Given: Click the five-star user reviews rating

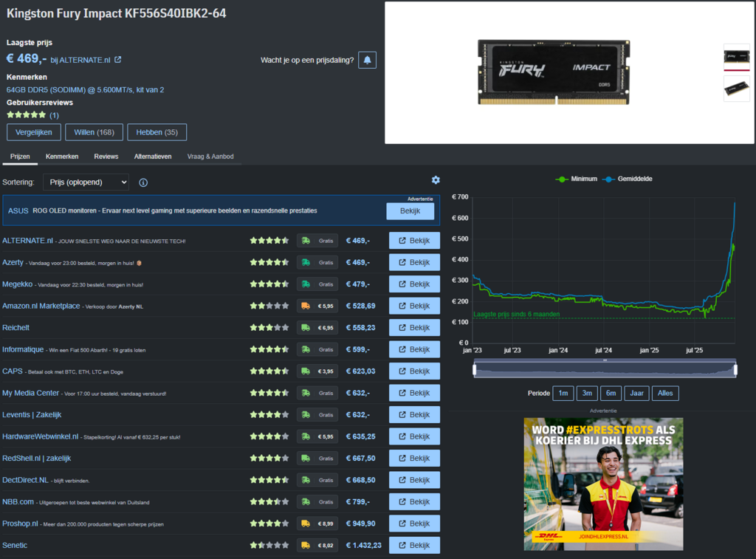Looking at the screenshot, I should (x=26, y=114).
